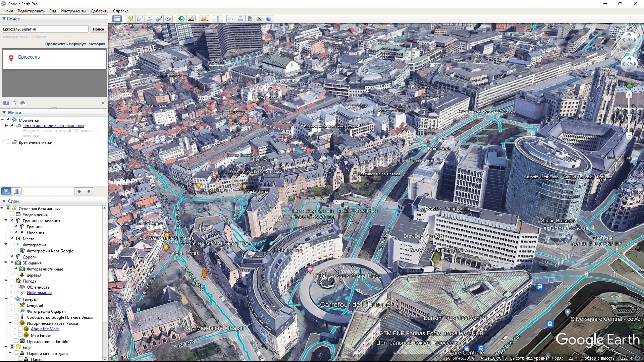Open the Инструменты menu
Screen dimensions: 644x362
click(x=73, y=11)
